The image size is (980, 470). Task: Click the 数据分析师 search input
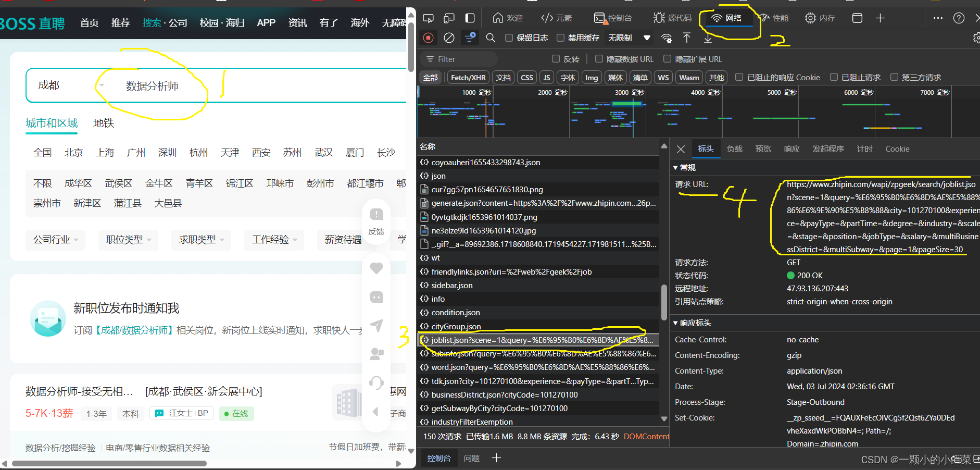tap(152, 86)
